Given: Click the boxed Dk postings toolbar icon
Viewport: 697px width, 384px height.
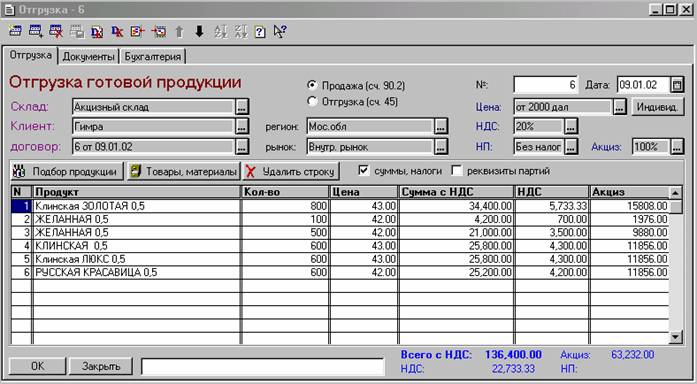Looking at the screenshot, I should (97, 32).
